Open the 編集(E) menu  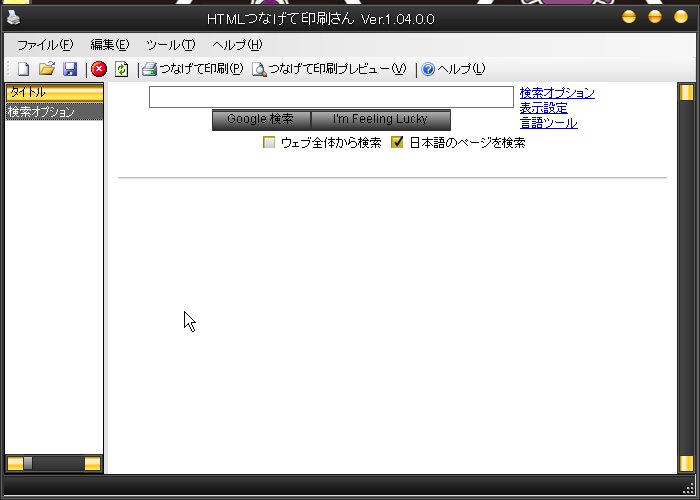pyautogui.click(x=110, y=45)
